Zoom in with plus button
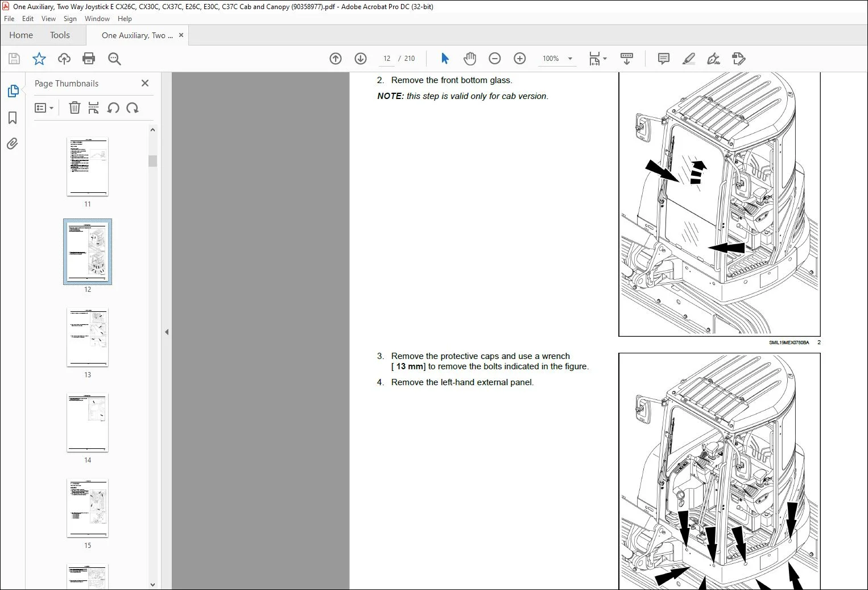Image resolution: width=868 pixels, height=590 pixels. pyautogui.click(x=520, y=59)
